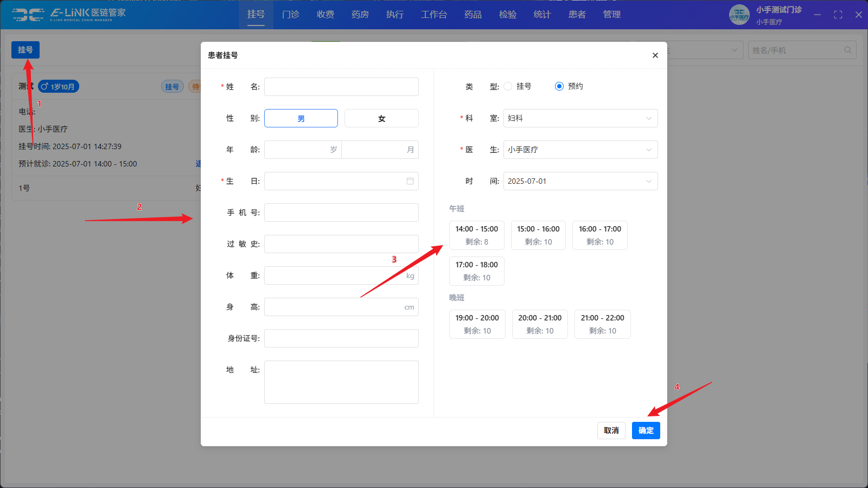Select the 挂号 radio button
This screenshot has width=868, height=488.
[508, 86]
